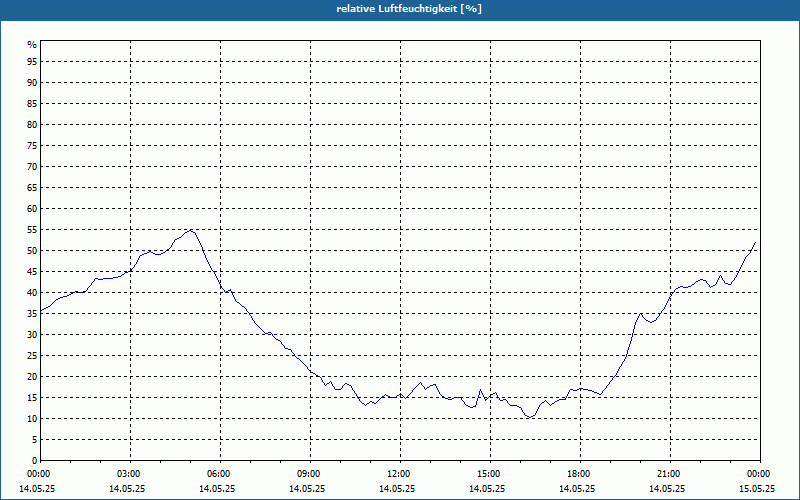Click the y-axis value '55'

tap(32, 230)
